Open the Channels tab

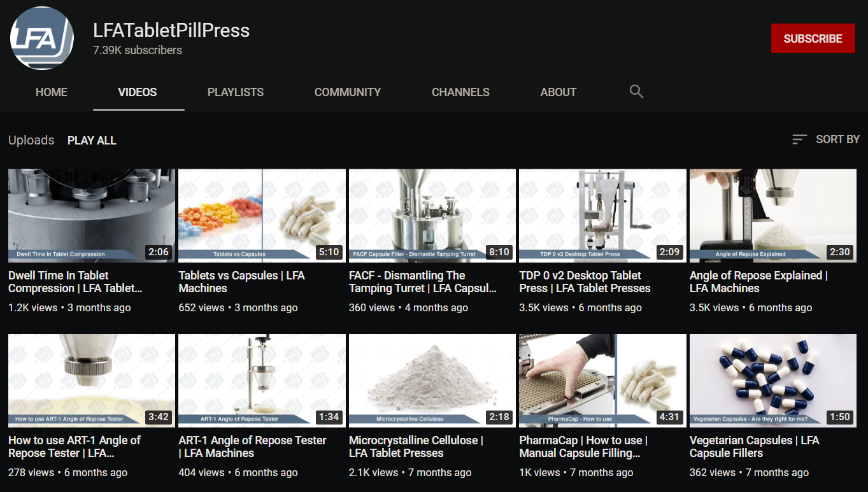pos(460,92)
